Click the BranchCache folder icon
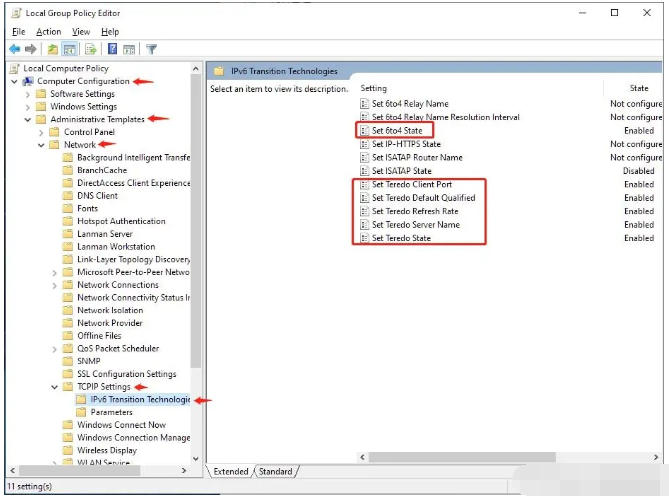Viewport: 669px width, 500px height. point(67,170)
